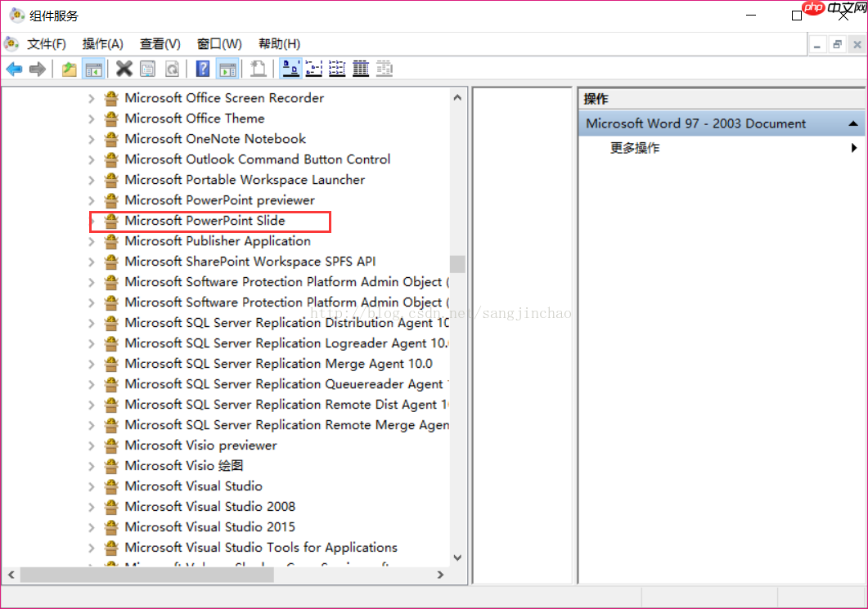Viewport: 868px width, 609px height.
Task: Expand SQL Server Replication Merge Agent 10.0 node
Action: coord(92,364)
